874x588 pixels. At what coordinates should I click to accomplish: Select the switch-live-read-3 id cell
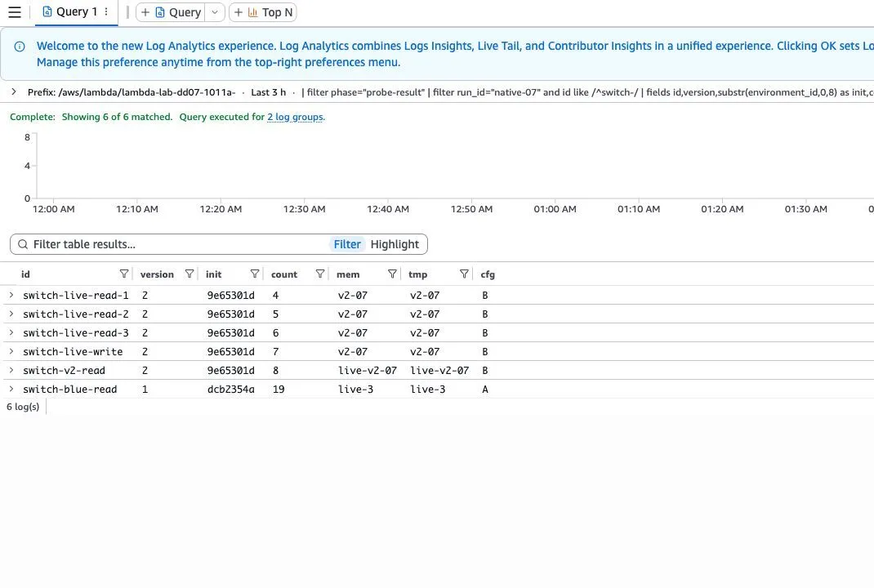point(76,332)
